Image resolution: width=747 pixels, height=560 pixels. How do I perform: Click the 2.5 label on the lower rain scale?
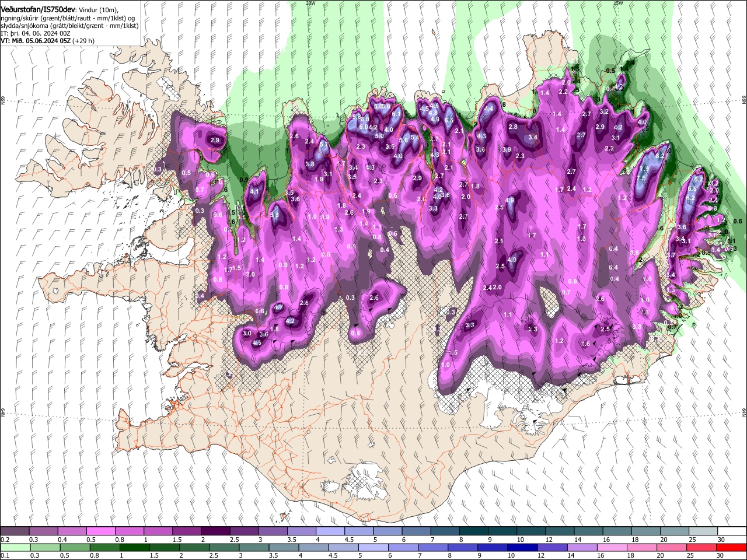click(214, 556)
